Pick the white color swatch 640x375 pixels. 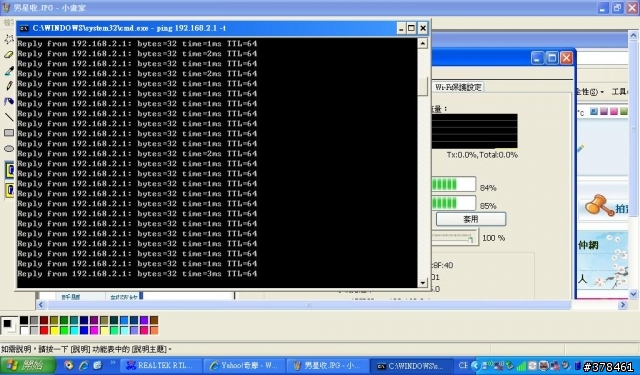pyautogui.click(x=24, y=330)
